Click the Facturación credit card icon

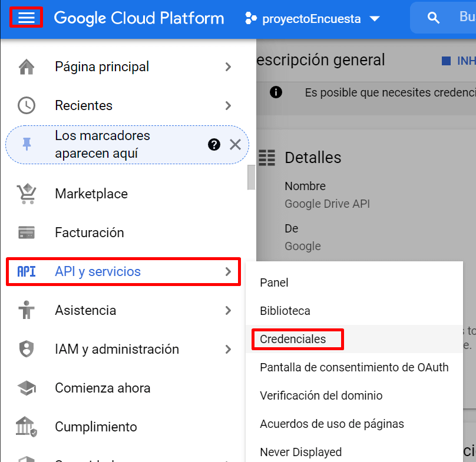[27, 232]
